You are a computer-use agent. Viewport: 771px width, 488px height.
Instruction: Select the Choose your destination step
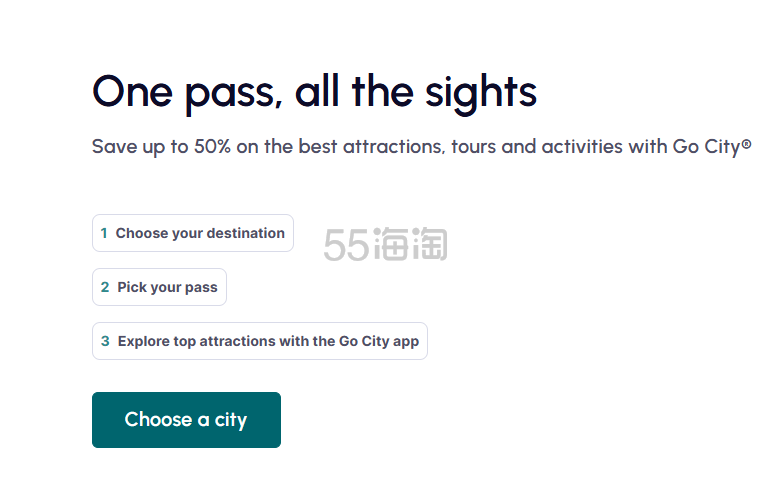(x=192, y=233)
